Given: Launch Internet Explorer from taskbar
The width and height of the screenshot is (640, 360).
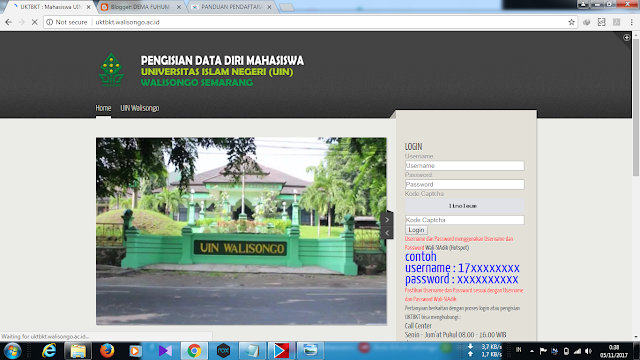Looking at the screenshot, I should click(x=49, y=351).
